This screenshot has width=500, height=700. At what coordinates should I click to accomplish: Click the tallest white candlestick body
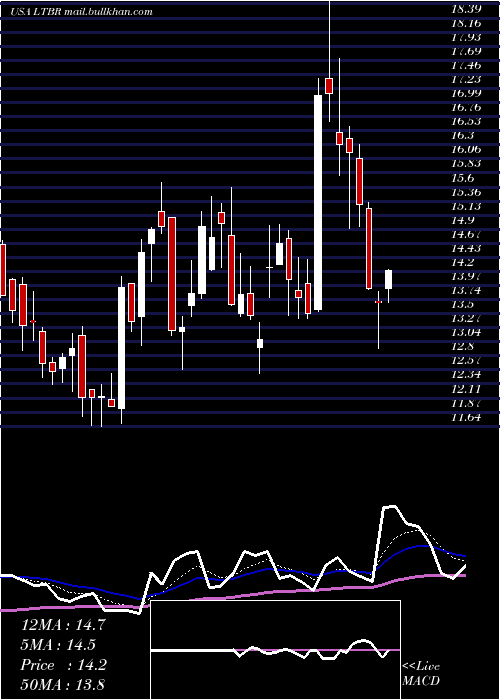[x=318, y=202]
